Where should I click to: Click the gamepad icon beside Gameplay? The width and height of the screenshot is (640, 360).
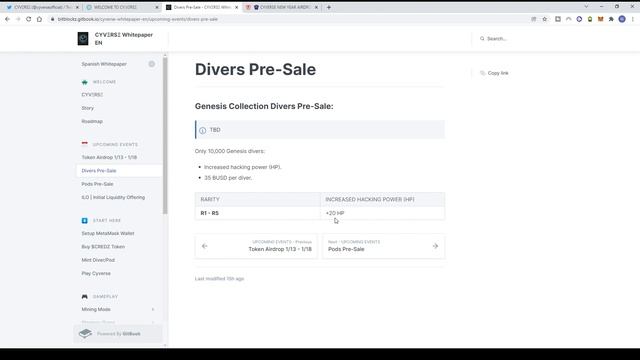pyautogui.click(x=84, y=296)
